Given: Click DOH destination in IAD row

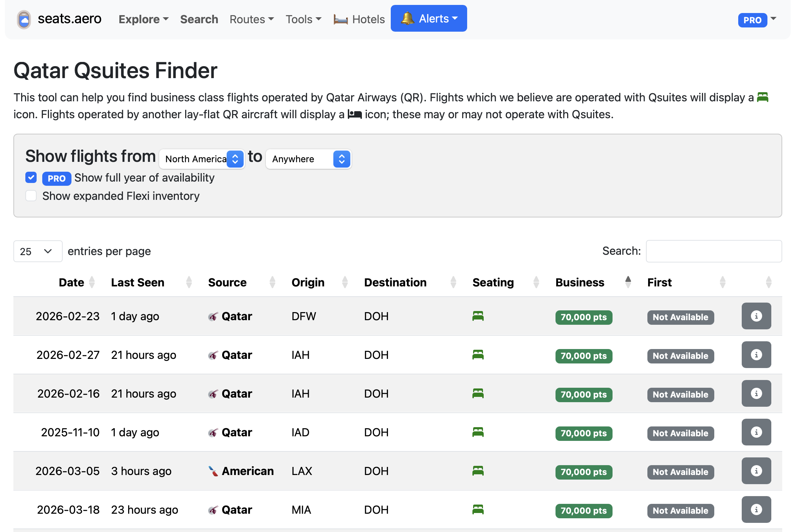Looking at the screenshot, I should pos(376,432).
